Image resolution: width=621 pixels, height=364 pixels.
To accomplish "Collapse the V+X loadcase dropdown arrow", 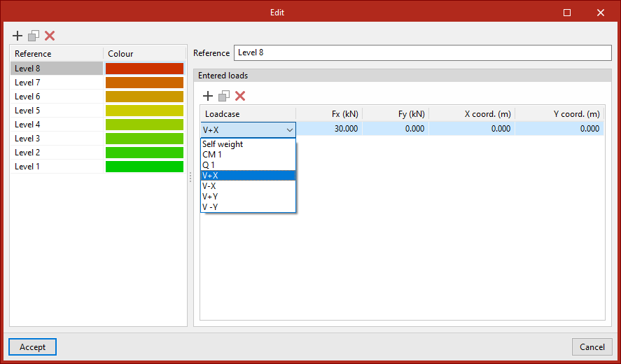I will coord(290,129).
